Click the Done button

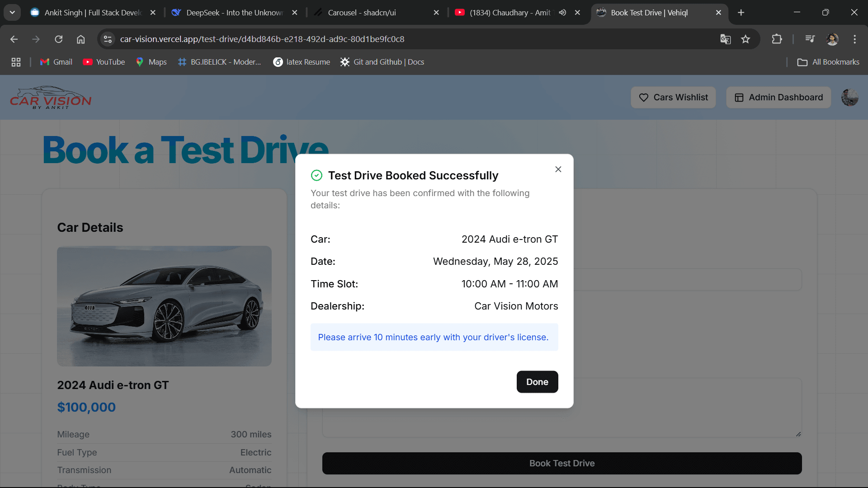(537, 382)
